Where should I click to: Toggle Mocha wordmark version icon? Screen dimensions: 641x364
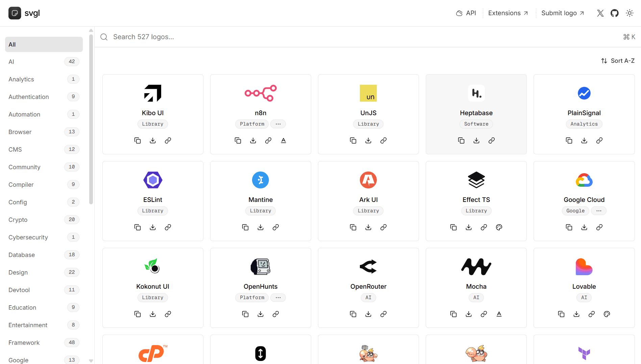(499, 314)
